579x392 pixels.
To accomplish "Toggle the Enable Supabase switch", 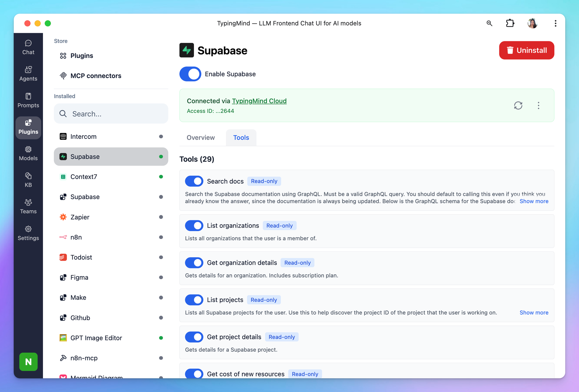I will [x=190, y=74].
